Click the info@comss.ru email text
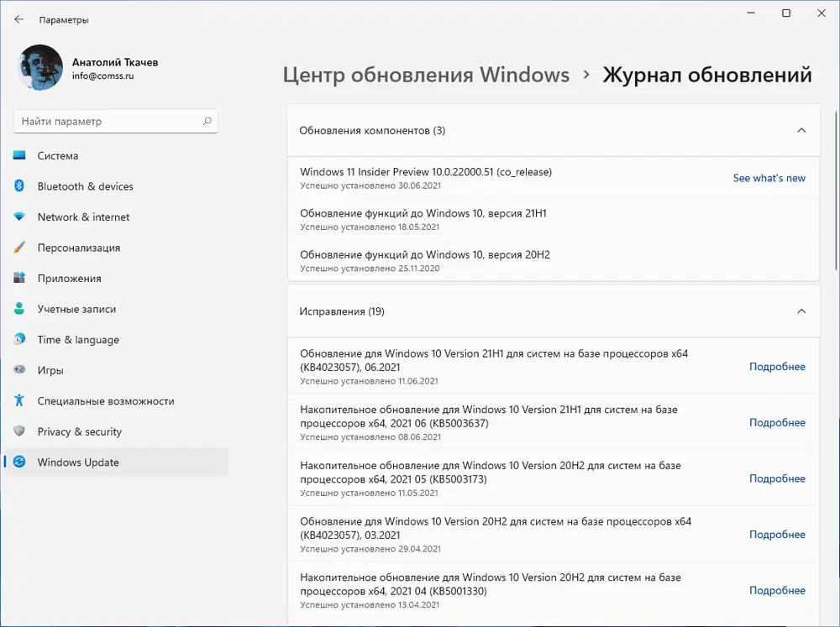The image size is (840, 627). click(102, 76)
